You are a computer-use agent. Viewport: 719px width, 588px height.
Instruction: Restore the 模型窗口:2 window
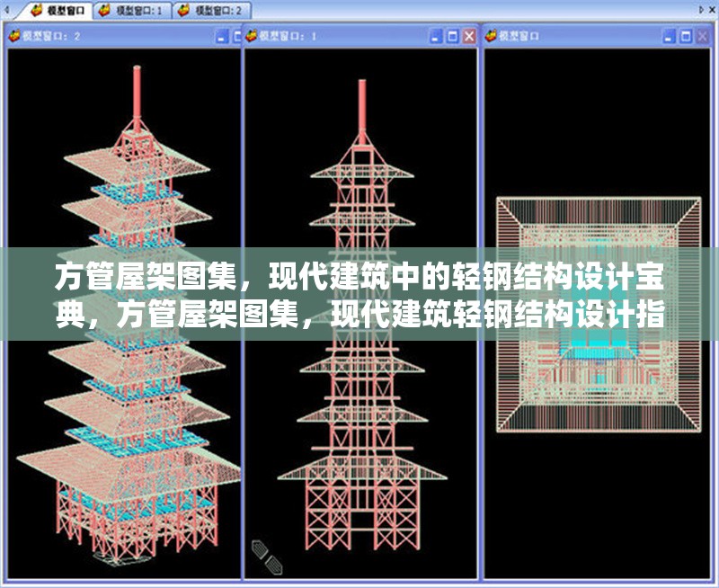pyautogui.click(x=238, y=36)
